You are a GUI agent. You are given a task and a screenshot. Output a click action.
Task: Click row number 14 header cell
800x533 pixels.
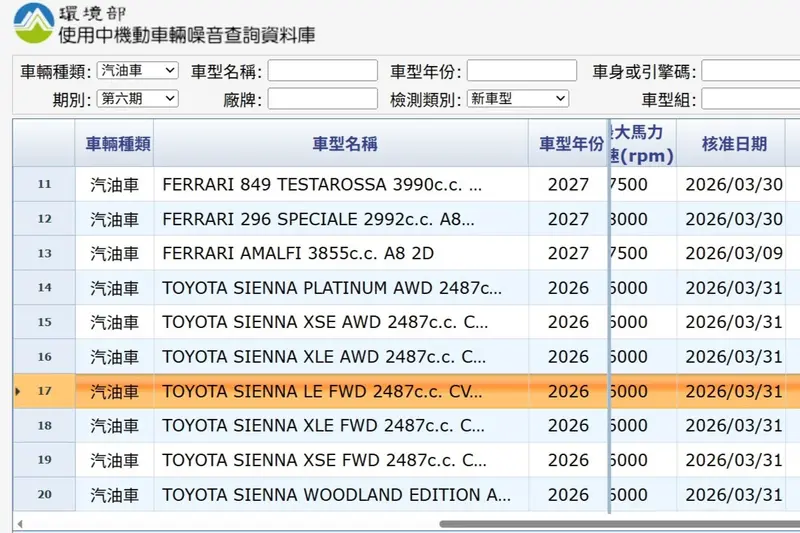point(44,288)
